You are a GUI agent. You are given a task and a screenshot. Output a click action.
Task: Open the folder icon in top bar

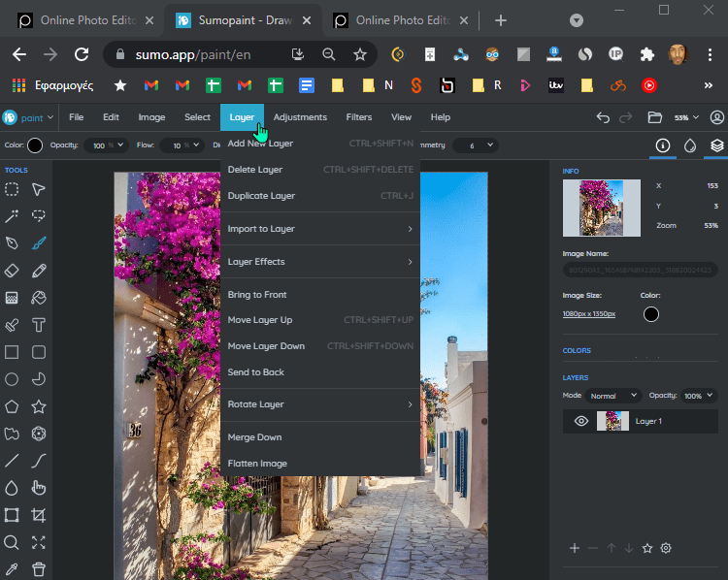tap(654, 117)
